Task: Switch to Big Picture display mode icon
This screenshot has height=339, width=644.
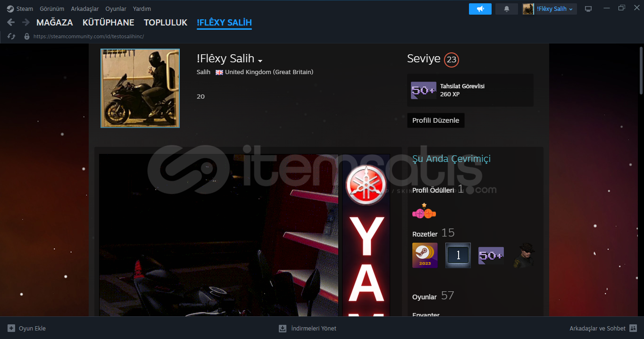Action: point(588,9)
